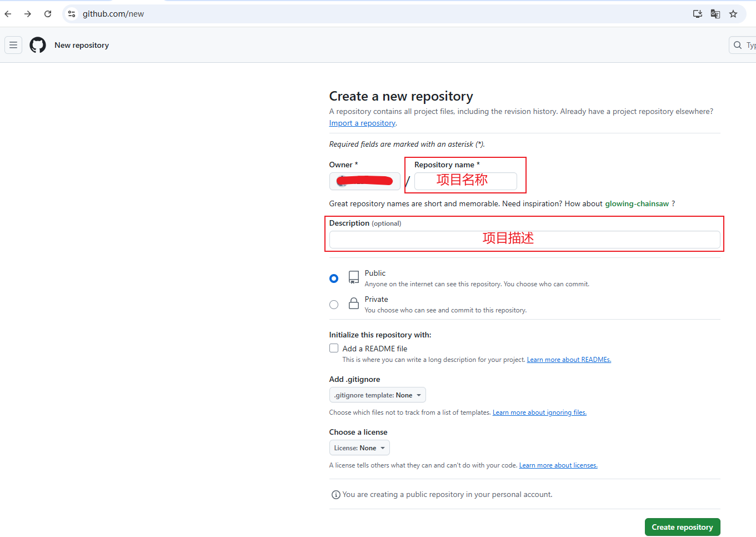
Task: Focus the Repository name input field
Action: click(465, 181)
